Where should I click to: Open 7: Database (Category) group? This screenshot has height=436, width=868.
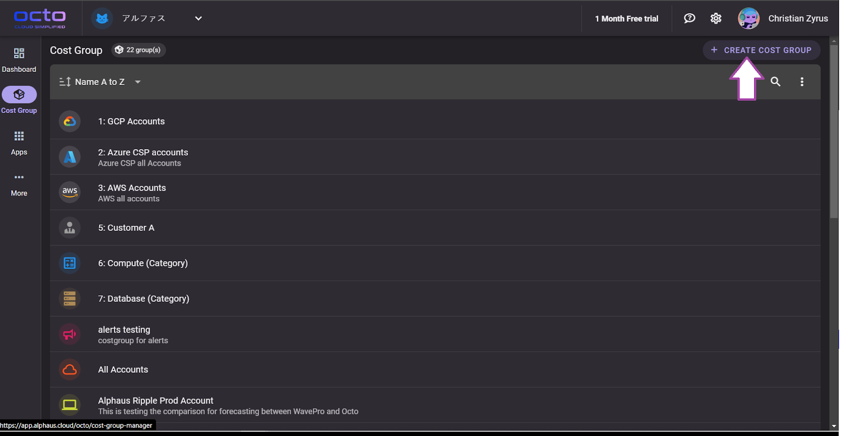pyautogui.click(x=435, y=299)
